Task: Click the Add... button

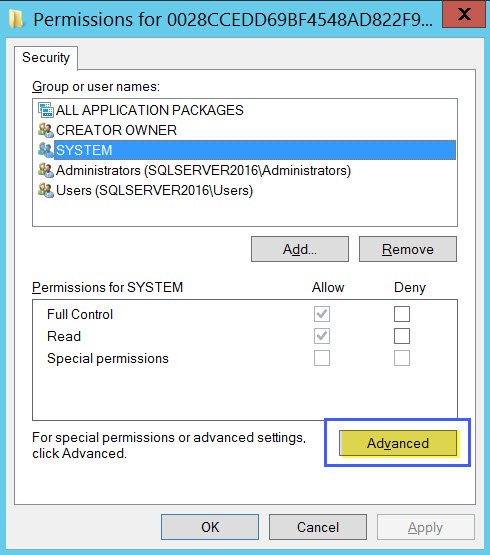Action: (x=300, y=249)
